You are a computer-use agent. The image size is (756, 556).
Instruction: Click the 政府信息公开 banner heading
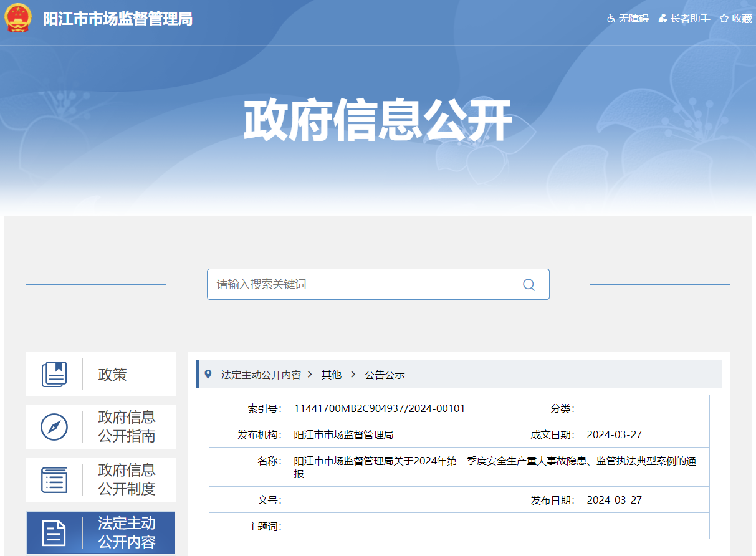pyautogui.click(x=378, y=121)
